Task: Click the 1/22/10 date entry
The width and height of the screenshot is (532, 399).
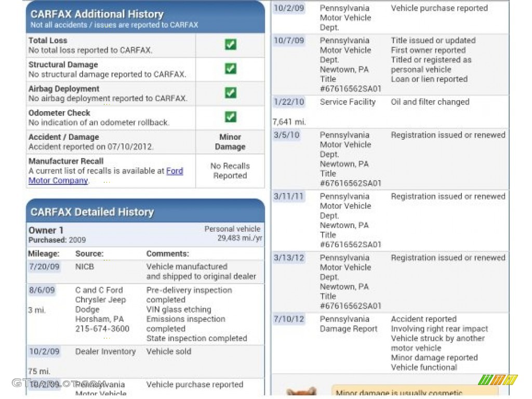Action: click(289, 102)
